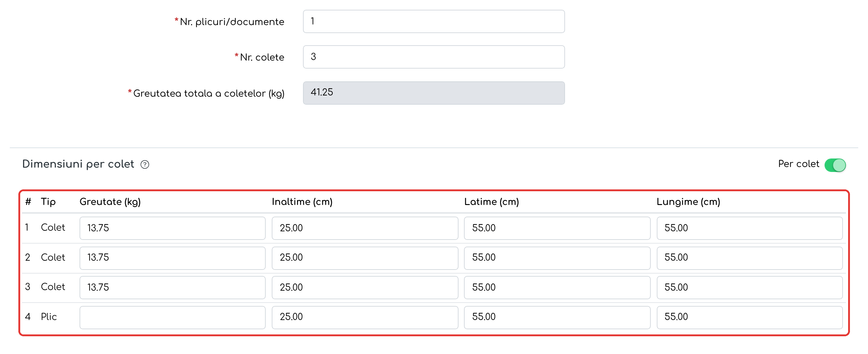Focus the Nr. plicuri/documente field
This screenshot has height=354, width=868.
click(434, 21)
